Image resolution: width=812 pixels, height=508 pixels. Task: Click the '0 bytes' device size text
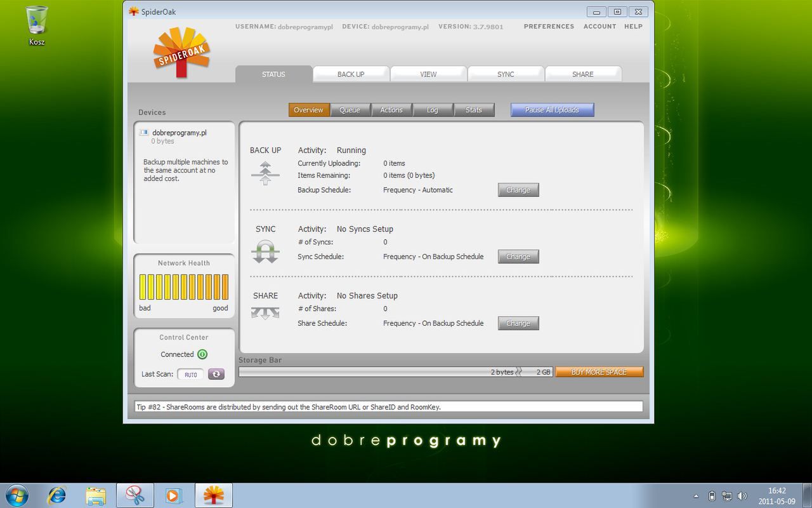pos(162,141)
